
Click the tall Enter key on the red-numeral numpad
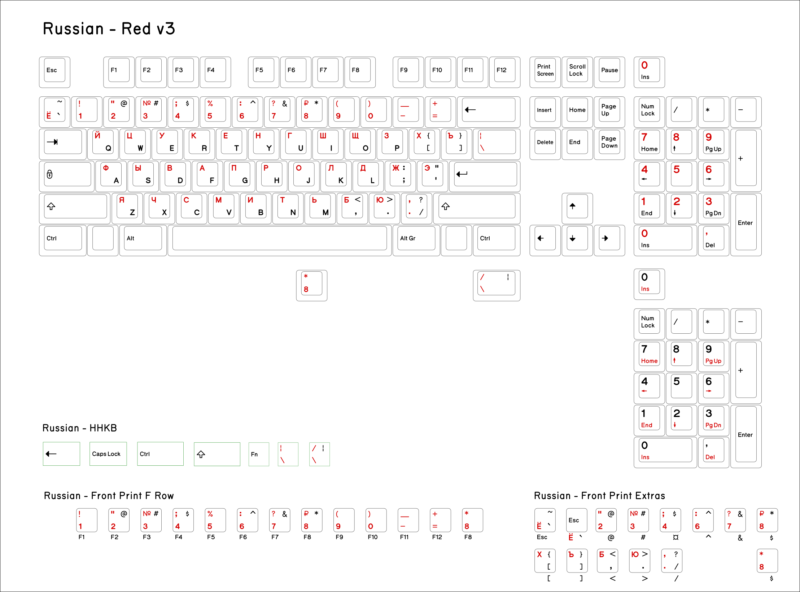coord(745,225)
